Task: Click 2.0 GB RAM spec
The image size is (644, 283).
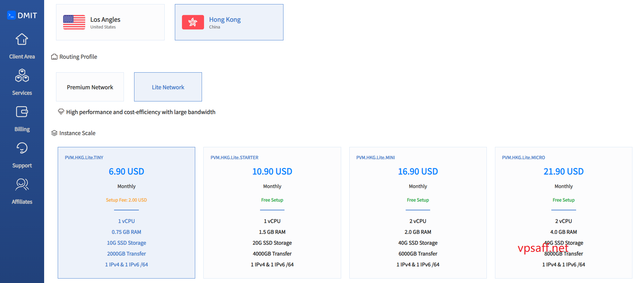Action: point(418,232)
